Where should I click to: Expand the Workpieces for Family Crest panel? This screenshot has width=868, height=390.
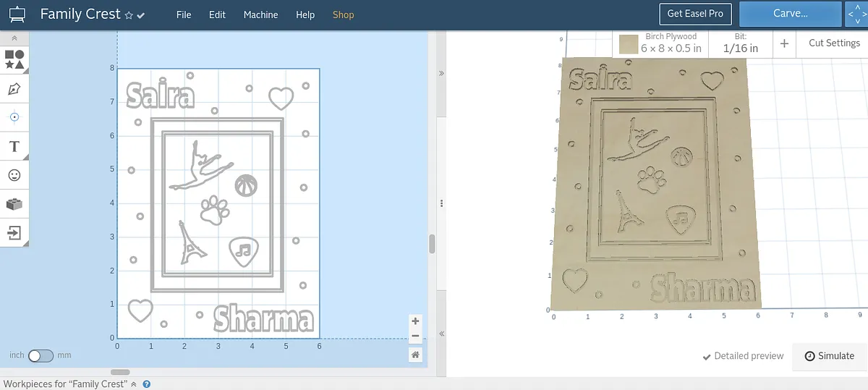tap(134, 384)
